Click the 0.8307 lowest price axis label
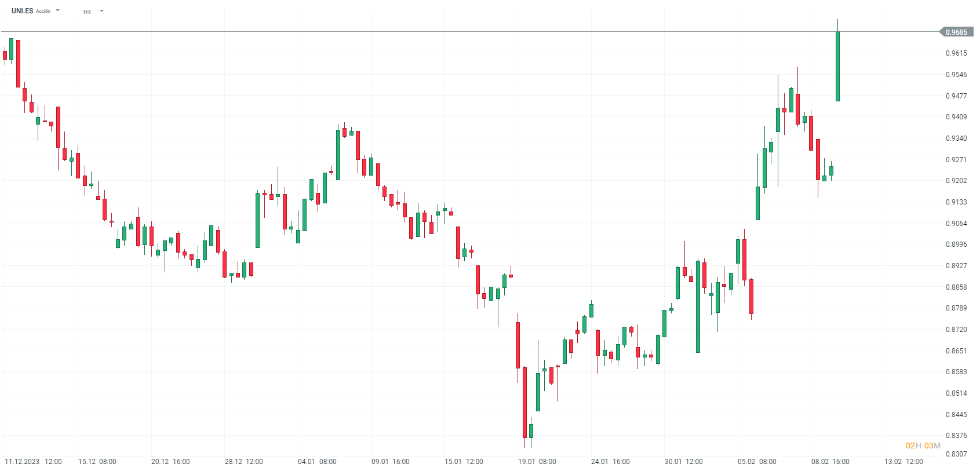Image resolution: width=980 pixels, height=471 pixels. [956, 454]
